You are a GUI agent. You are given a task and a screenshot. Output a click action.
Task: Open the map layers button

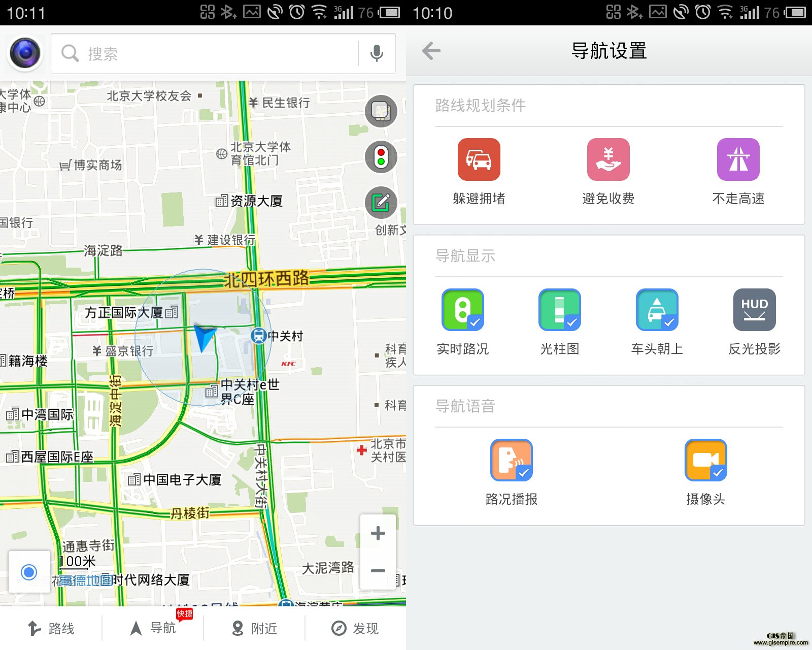pos(381,111)
